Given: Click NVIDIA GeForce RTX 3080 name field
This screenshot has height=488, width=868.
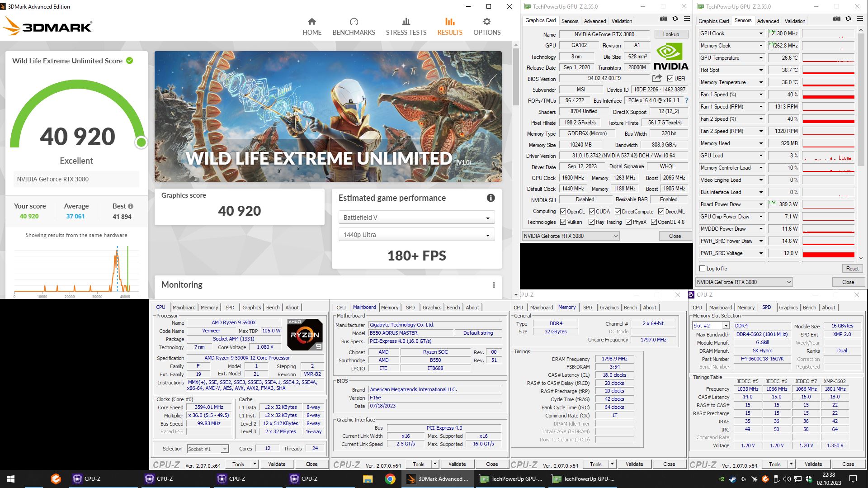Looking at the screenshot, I should coord(604,34).
